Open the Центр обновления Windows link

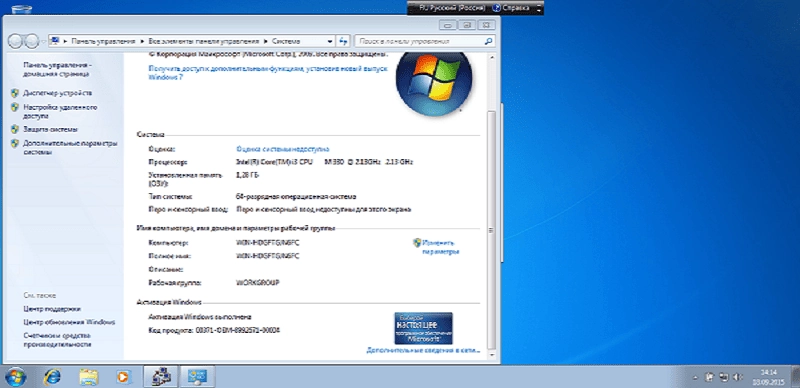tap(69, 322)
